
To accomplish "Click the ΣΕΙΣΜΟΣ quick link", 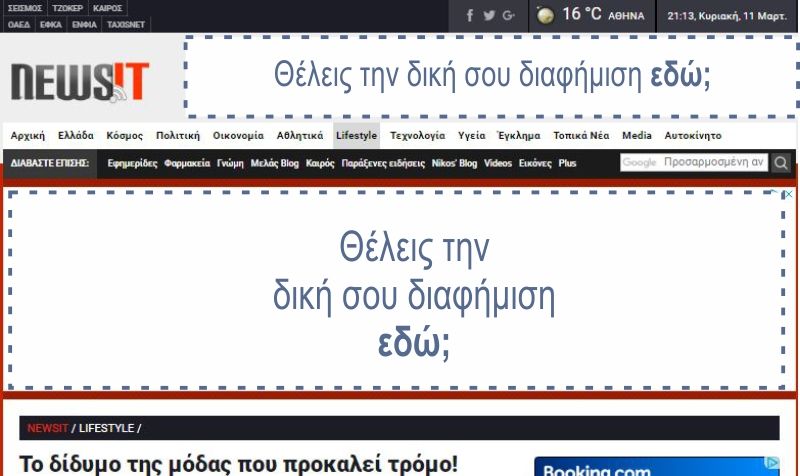I will [25, 7].
